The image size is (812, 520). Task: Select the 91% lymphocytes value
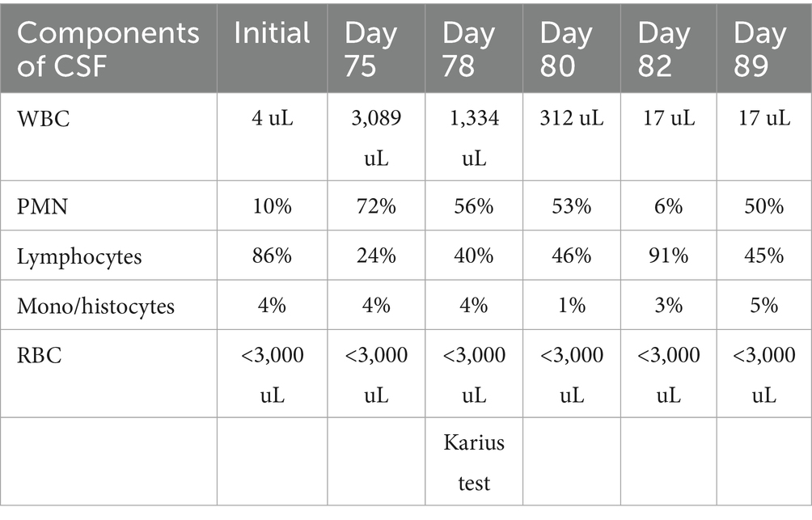click(669, 256)
